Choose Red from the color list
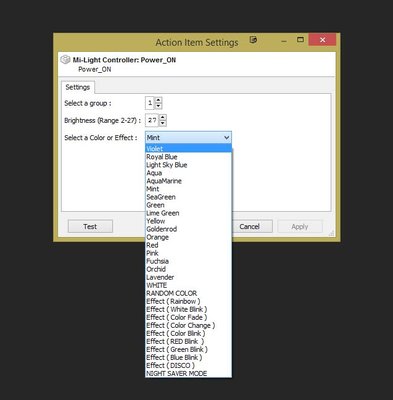Screen dimensions: 393x400 point(188,245)
